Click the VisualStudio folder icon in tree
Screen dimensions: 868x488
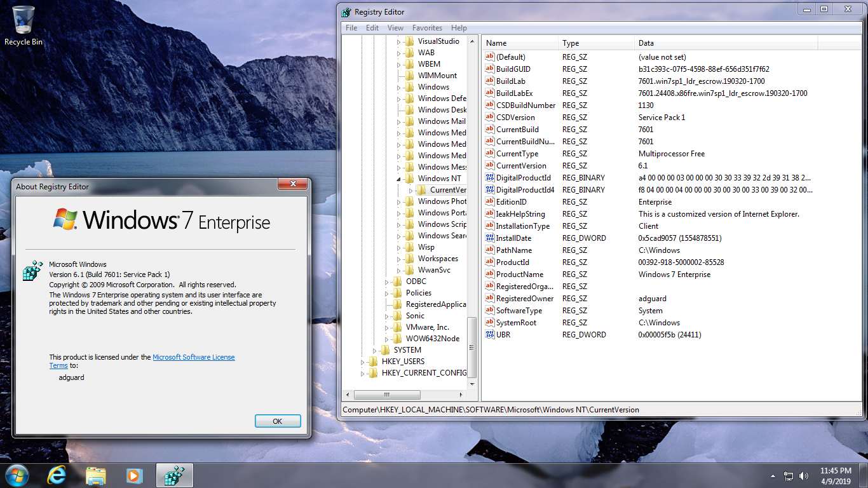(410, 41)
